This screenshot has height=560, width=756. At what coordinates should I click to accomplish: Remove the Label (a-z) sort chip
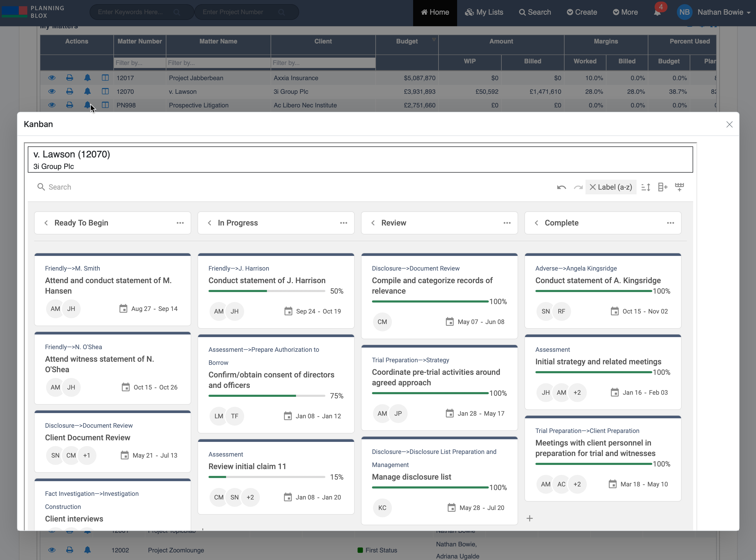click(x=593, y=187)
